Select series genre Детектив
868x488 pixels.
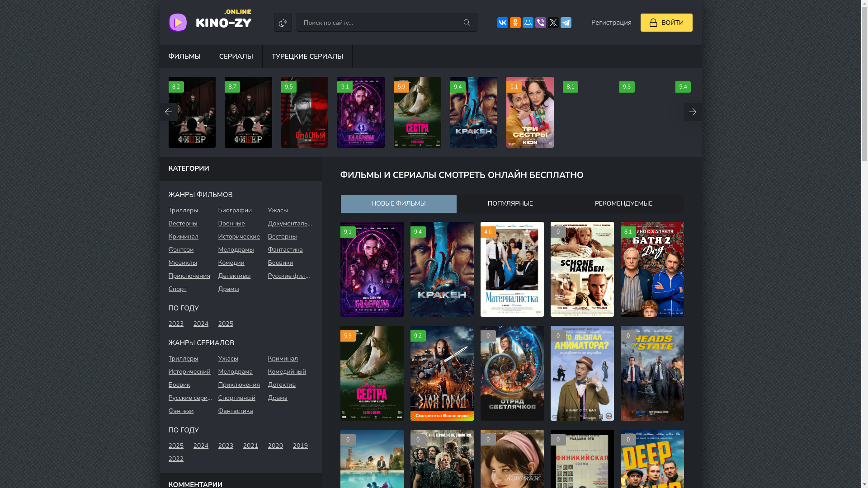pyautogui.click(x=282, y=385)
